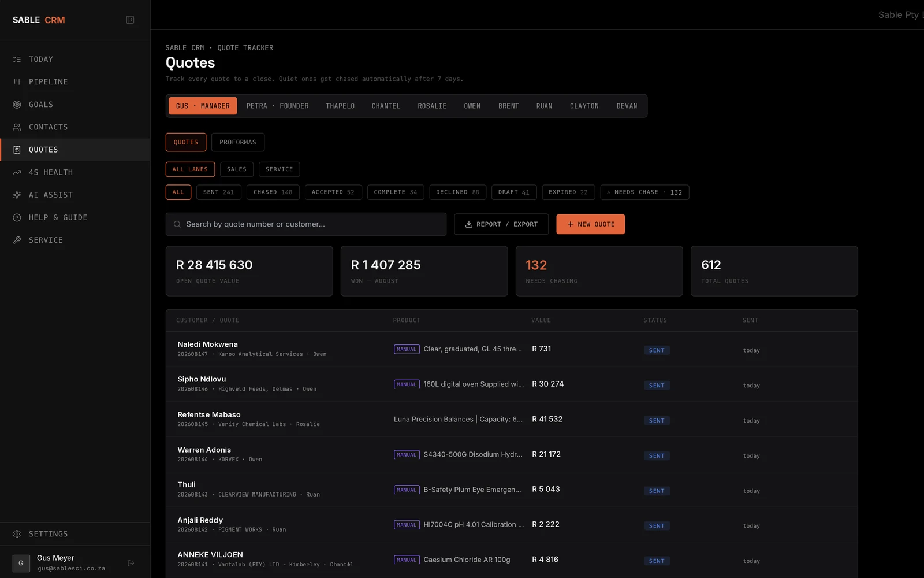The image size is (924, 578).
Task: Switch to Rosalie's quotes tab
Action: pyautogui.click(x=432, y=106)
